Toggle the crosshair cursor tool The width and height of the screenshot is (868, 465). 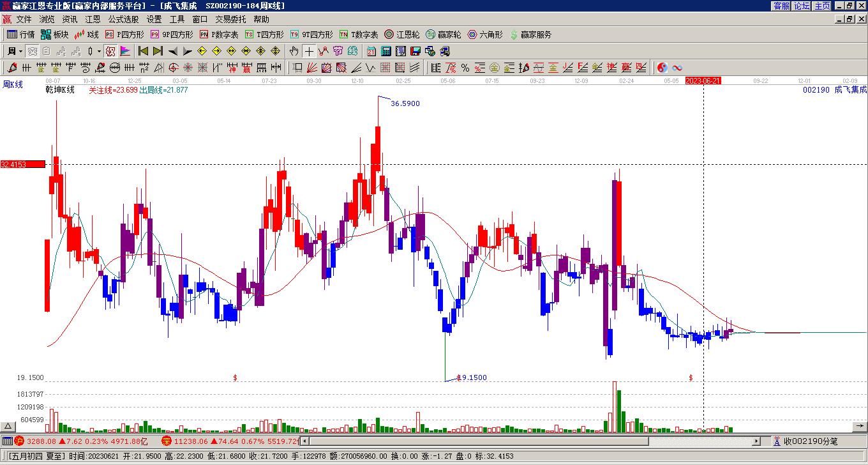pos(309,51)
